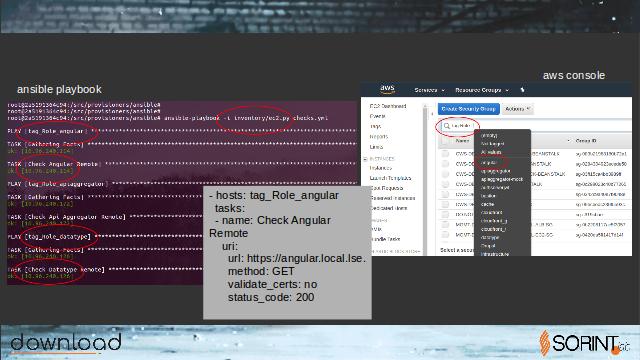This screenshot has height=360, width=640.
Task: Click the url https://angular.local.lse line
Action: (x=297, y=259)
